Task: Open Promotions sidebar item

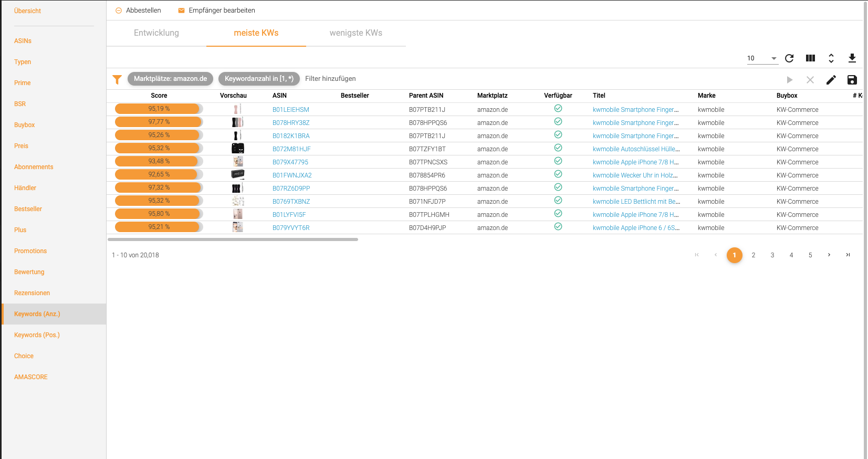Action: (30, 251)
